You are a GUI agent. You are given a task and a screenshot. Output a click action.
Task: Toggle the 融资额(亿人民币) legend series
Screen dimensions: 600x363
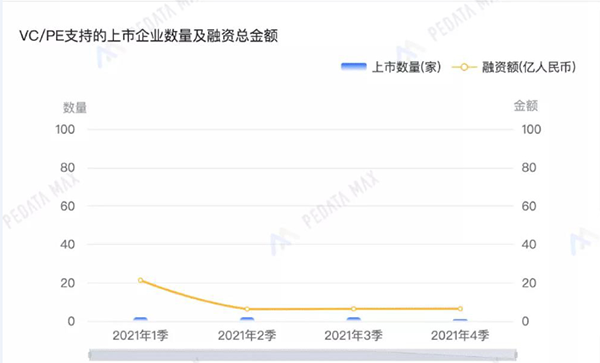(x=514, y=67)
